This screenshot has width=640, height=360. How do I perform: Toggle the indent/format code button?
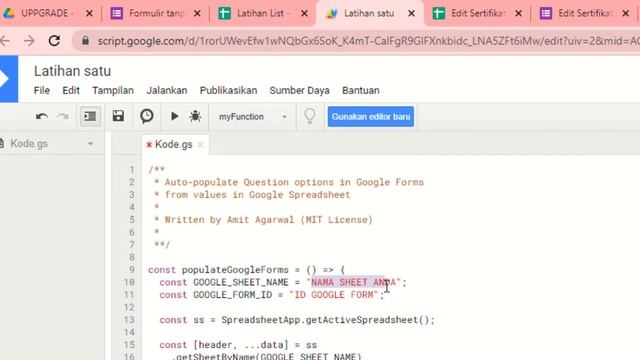(90, 117)
